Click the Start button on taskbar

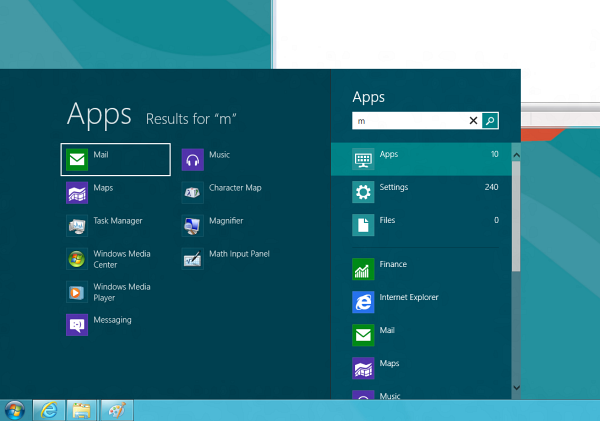(15, 410)
